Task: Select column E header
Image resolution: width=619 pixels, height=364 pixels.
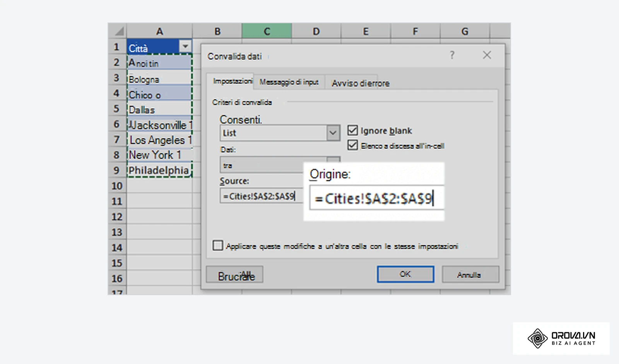Action: [366, 31]
